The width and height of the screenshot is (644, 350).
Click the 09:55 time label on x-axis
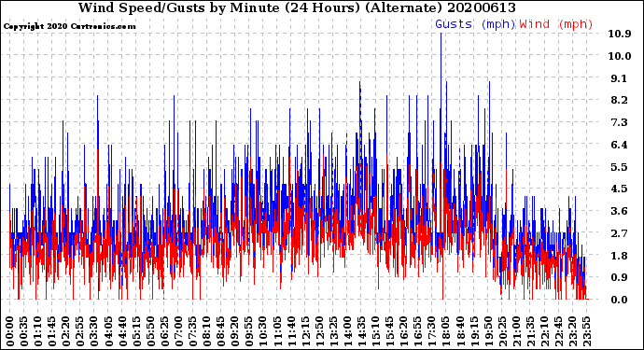(x=249, y=331)
